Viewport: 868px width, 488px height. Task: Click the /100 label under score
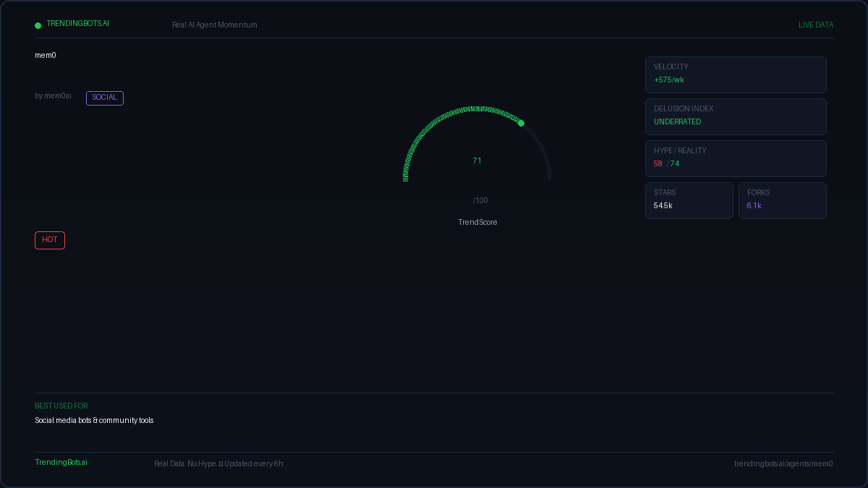pos(480,200)
